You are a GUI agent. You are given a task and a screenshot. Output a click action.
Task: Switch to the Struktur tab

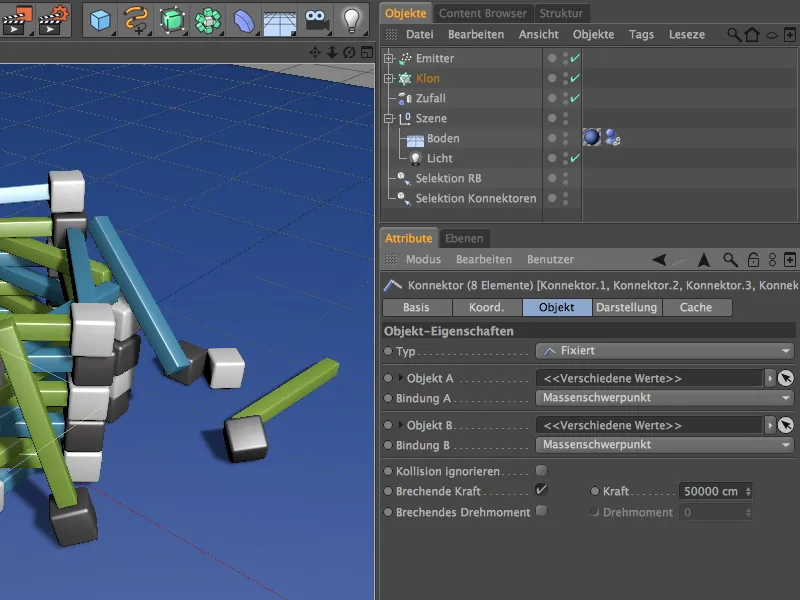point(561,13)
